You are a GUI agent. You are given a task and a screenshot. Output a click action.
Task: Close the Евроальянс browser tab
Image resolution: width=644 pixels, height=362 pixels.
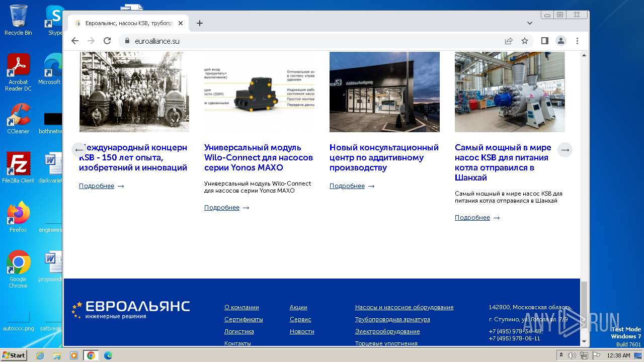tap(181, 23)
